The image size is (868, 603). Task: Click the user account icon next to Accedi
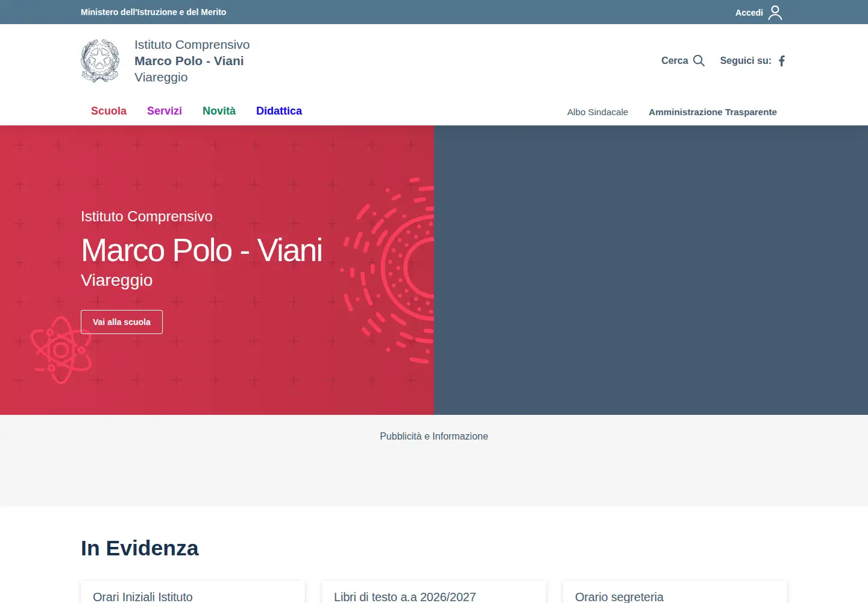[775, 13]
